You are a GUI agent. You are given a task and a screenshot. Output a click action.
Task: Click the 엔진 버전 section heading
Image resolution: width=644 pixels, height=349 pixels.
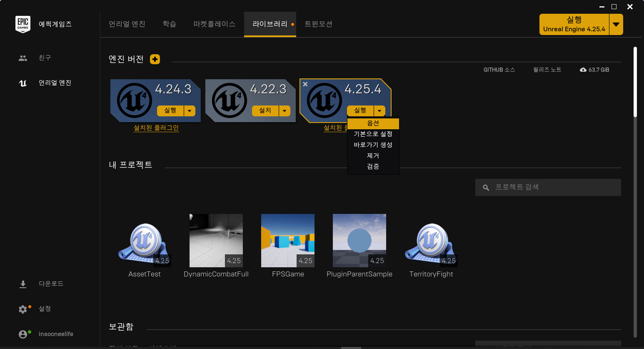click(x=126, y=59)
